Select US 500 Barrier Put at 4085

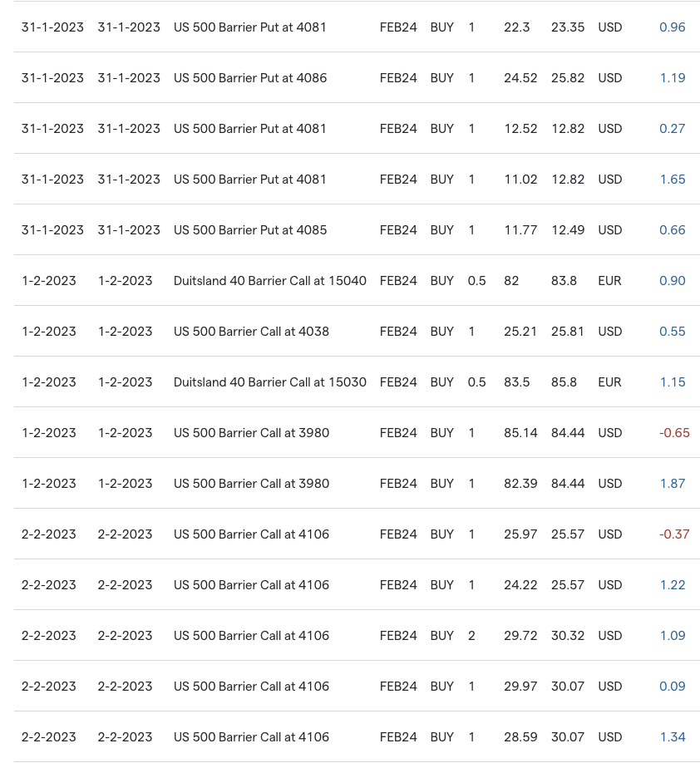249,230
